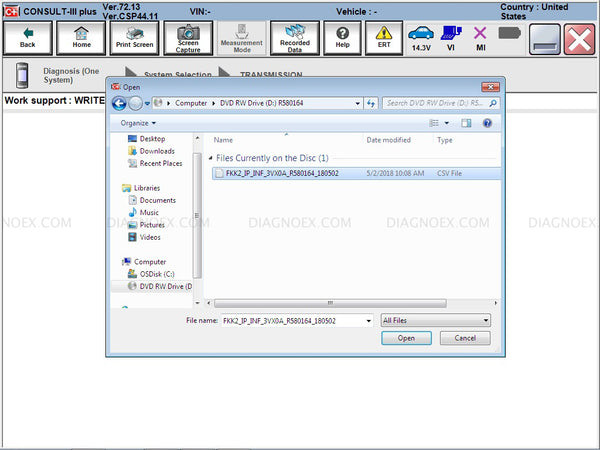Open the Help toolbar button
Screen dimensions: 600x450
click(x=343, y=38)
